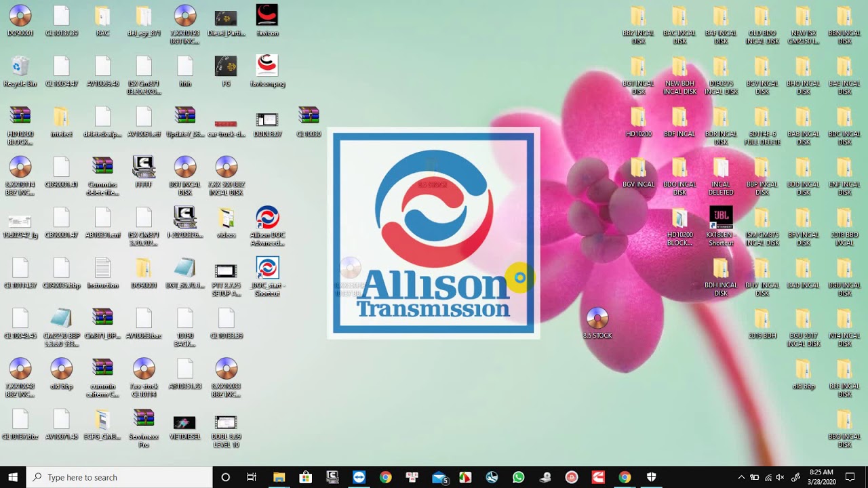This screenshot has width=868, height=488.
Task: Show hidden system tray icons
Action: (741, 477)
